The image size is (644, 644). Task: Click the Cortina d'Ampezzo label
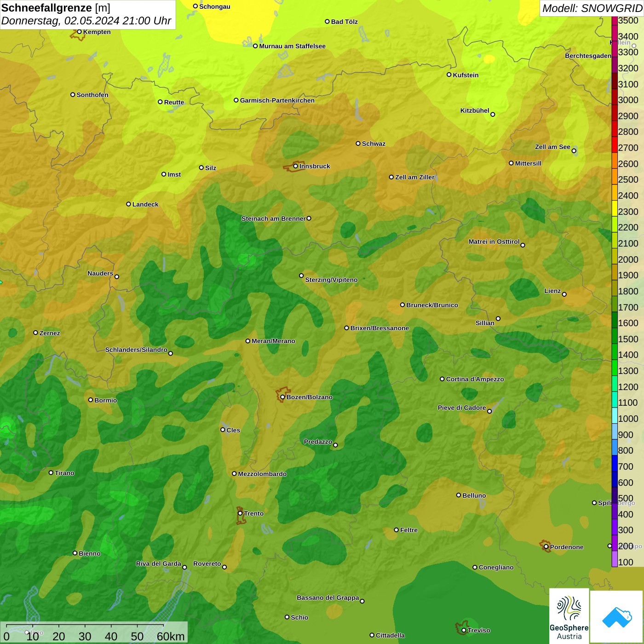coord(475,379)
